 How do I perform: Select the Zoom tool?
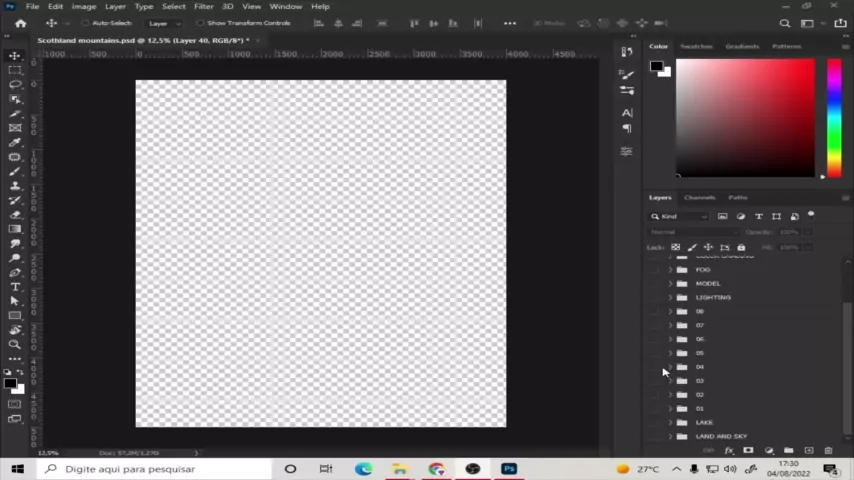coord(15,345)
